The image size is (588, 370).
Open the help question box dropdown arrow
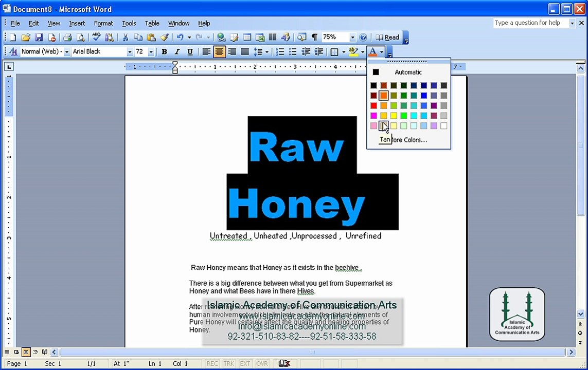pos(572,23)
